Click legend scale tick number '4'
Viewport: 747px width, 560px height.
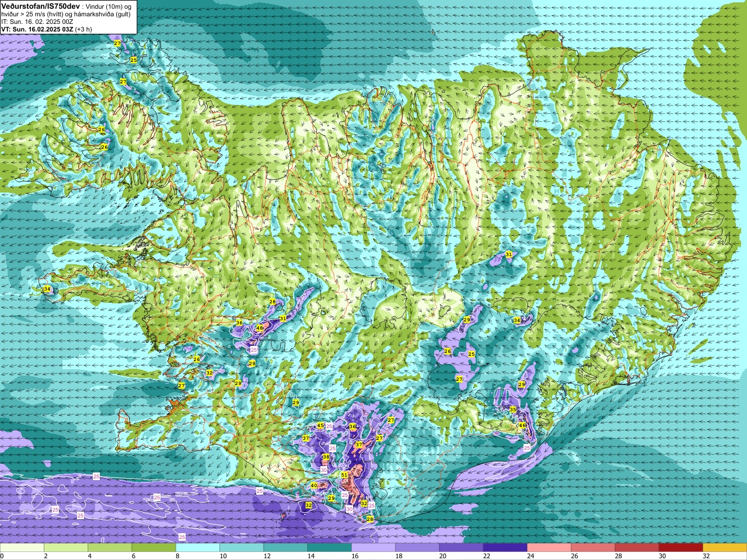(x=89, y=556)
